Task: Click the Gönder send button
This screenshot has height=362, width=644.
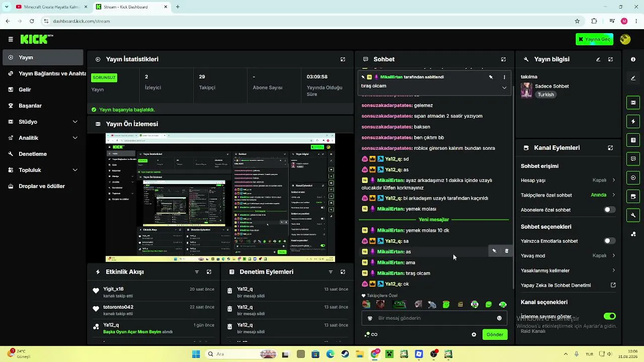Action: coord(495,334)
